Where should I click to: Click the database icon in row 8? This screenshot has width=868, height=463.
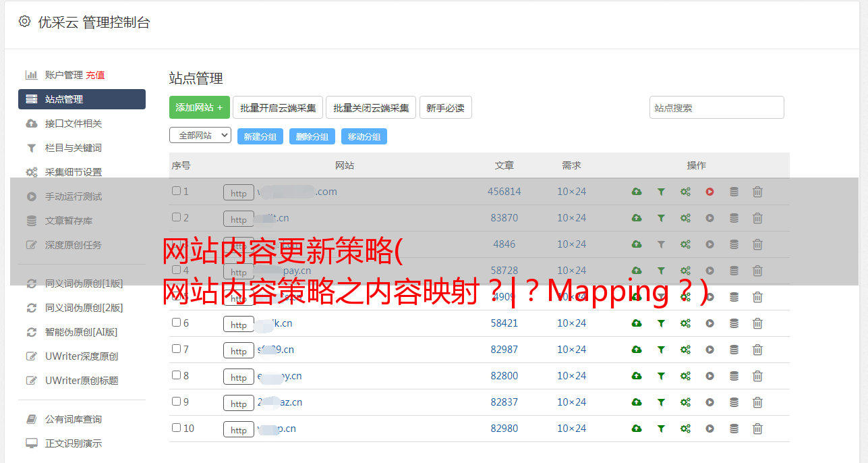click(734, 376)
